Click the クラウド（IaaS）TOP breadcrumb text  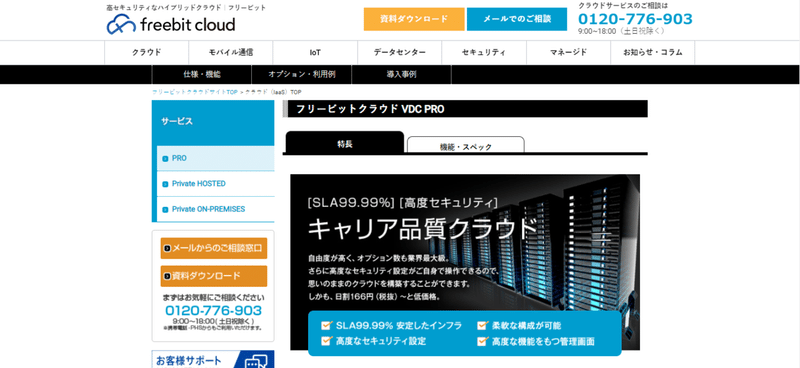click(x=273, y=92)
